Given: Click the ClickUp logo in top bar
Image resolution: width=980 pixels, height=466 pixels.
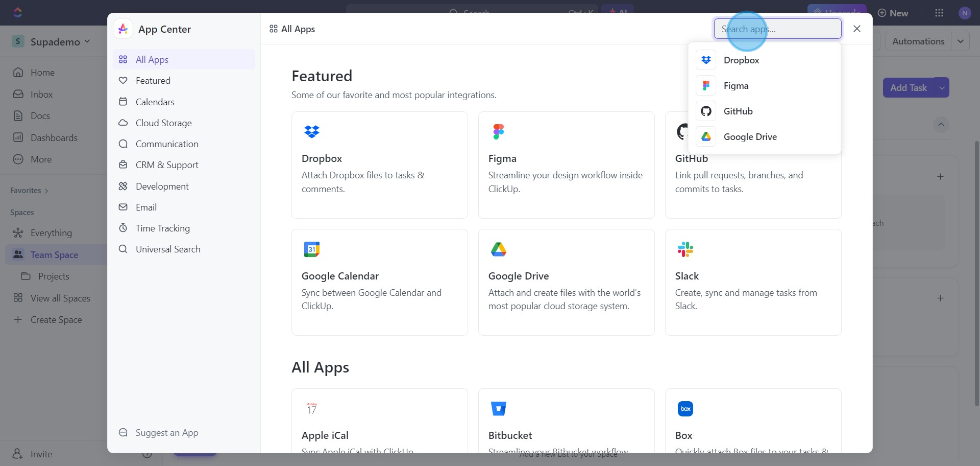Looking at the screenshot, I should pyautogui.click(x=18, y=12).
